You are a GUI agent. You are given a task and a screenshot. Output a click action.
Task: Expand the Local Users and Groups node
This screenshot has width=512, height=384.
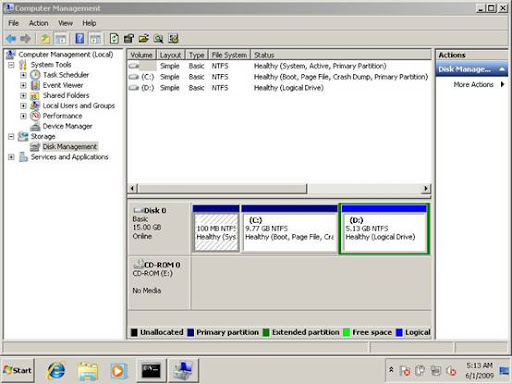pyautogui.click(x=23, y=106)
